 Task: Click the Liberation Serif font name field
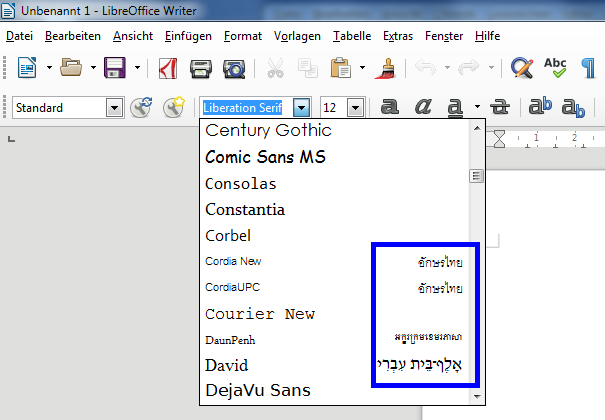(246, 108)
